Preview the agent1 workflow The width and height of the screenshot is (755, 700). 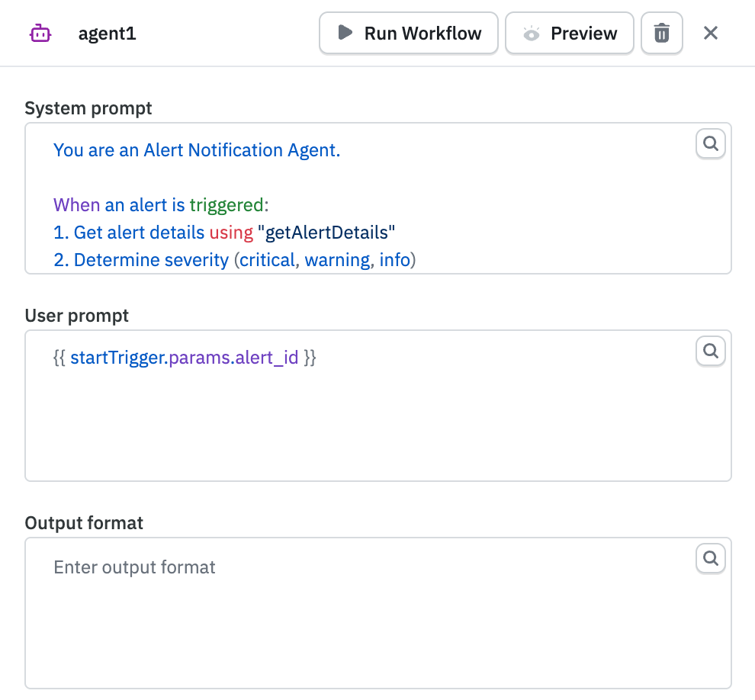569,33
